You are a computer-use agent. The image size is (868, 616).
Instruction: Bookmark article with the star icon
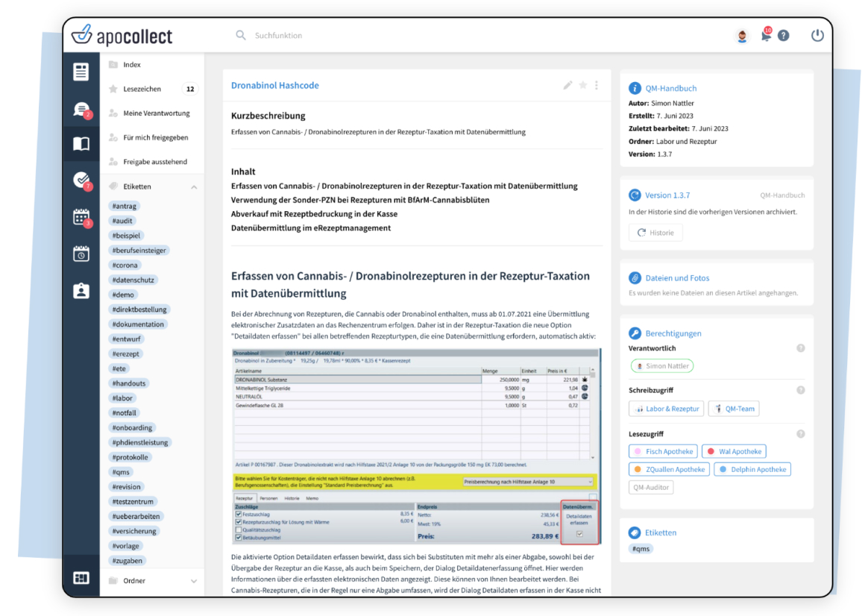583,86
